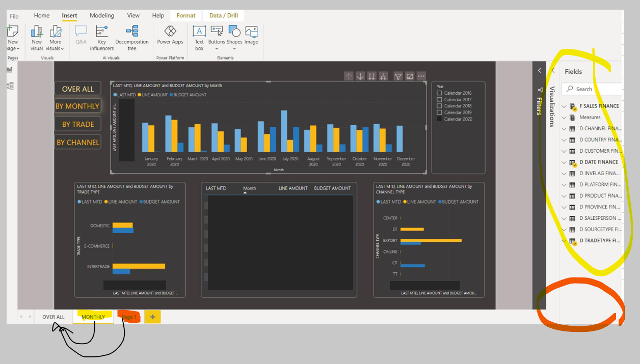Insert a Text box element
The image size is (640, 364).
(199, 38)
